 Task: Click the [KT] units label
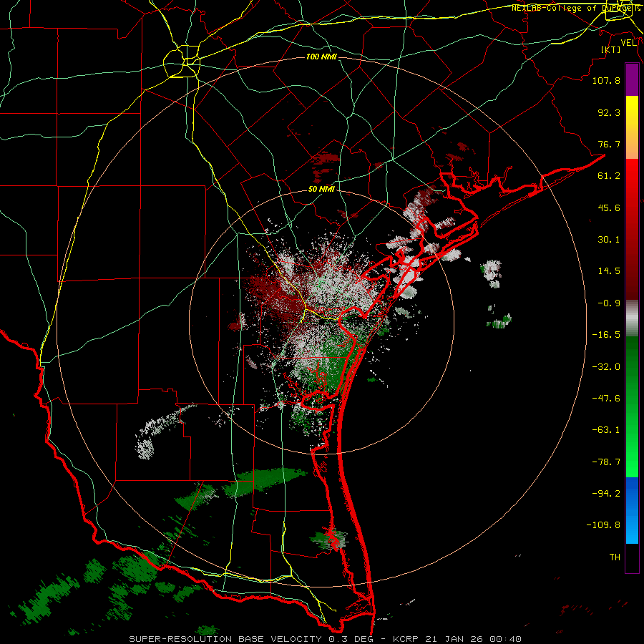click(611, 49)
